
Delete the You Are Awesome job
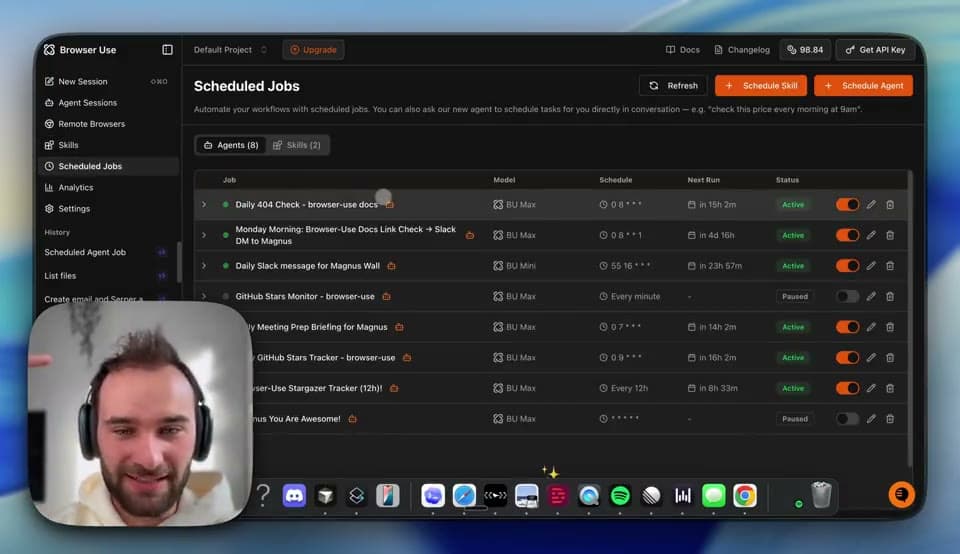point(890,419)
